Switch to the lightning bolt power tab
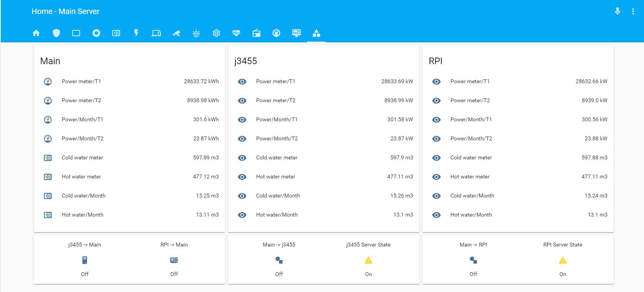 click(x=136, y=33)
